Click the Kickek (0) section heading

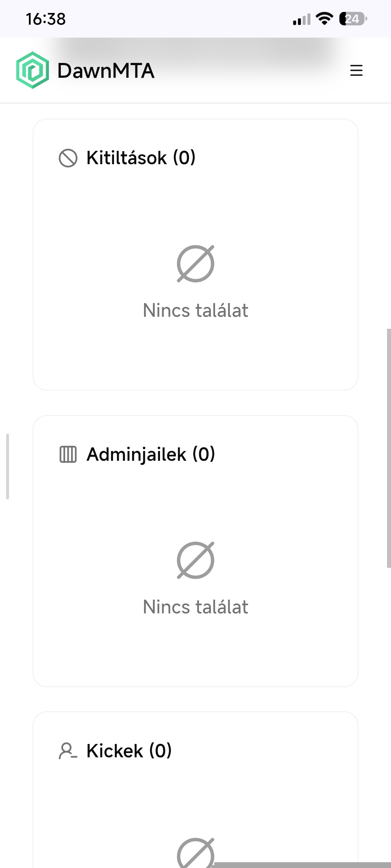[129, 751]
